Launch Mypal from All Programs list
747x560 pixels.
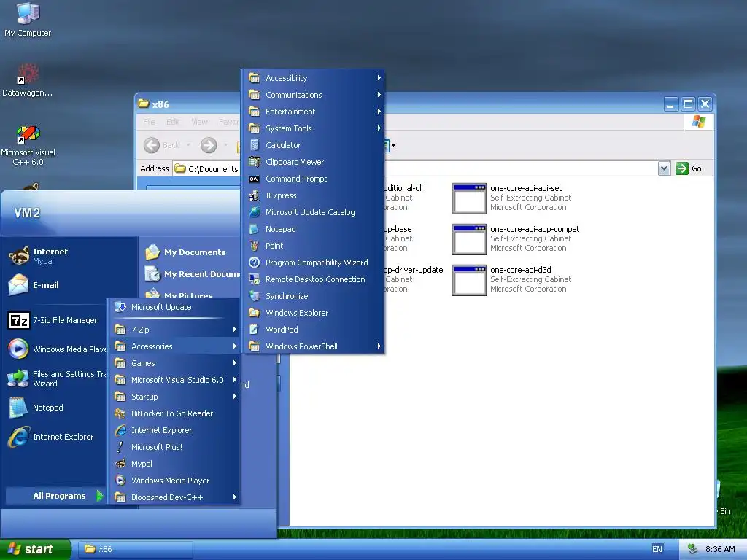[174, 464]
